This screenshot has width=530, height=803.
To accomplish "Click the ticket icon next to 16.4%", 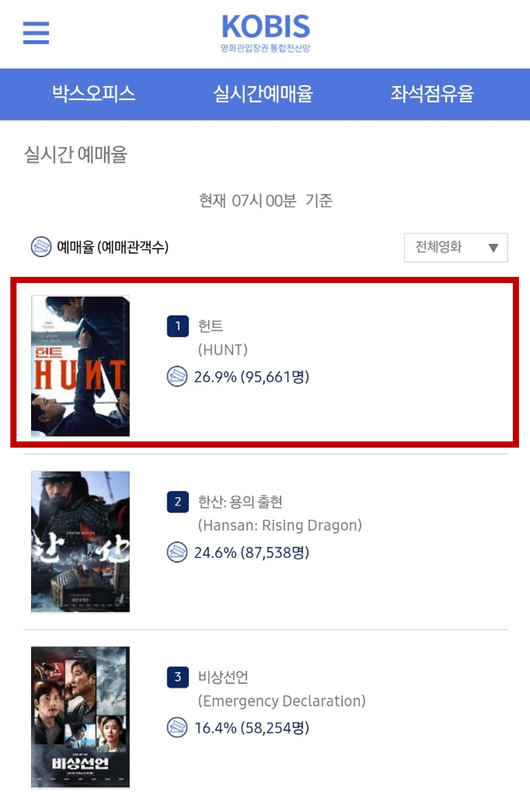I will tap(177, 728).
